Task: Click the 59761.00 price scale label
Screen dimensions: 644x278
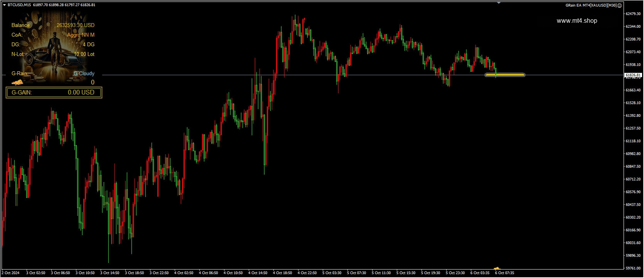Action: (633, 268)
